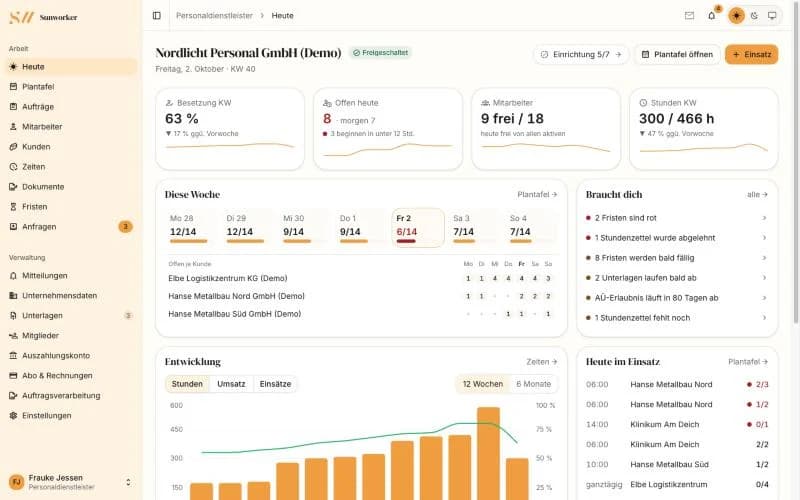Click the Plantafel öffnen button

677,55
